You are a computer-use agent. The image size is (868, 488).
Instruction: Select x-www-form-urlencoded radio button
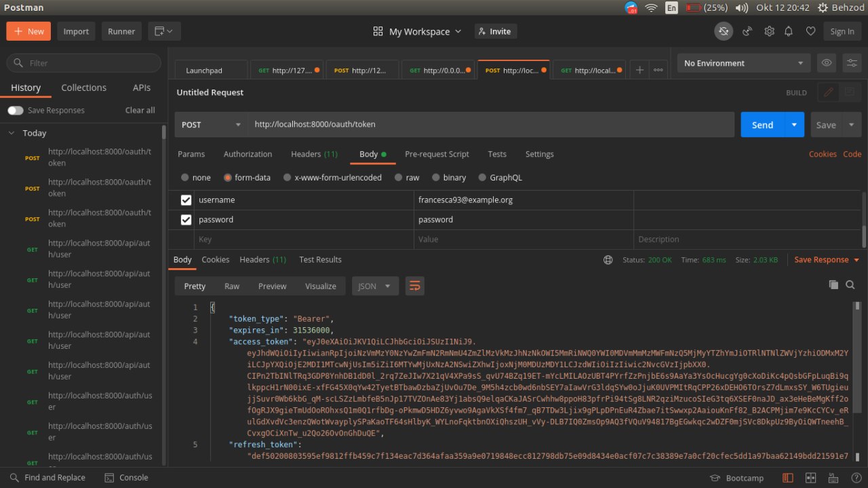287,177
